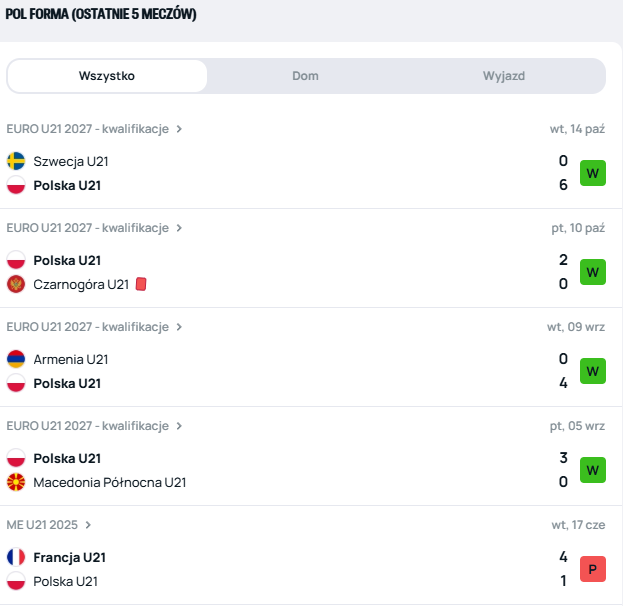Click the Armenia flag icon

click(x=16, y=359)
